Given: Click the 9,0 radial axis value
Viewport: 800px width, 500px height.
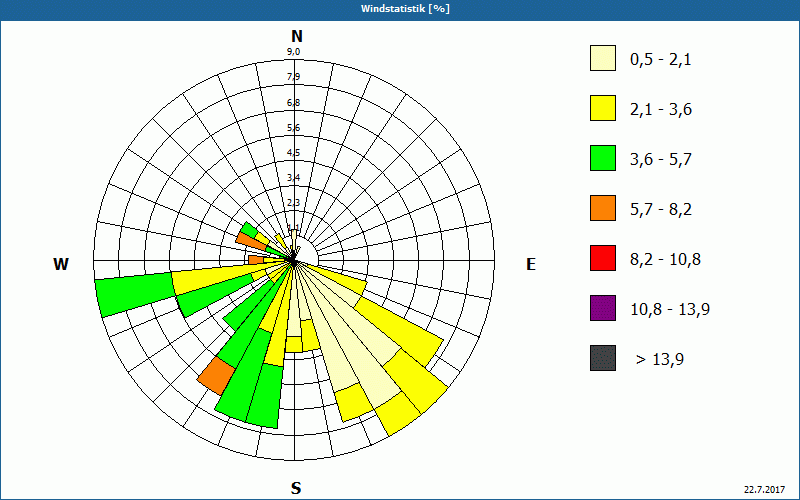Looking at the screenshot, I should [x=293, y=52].
